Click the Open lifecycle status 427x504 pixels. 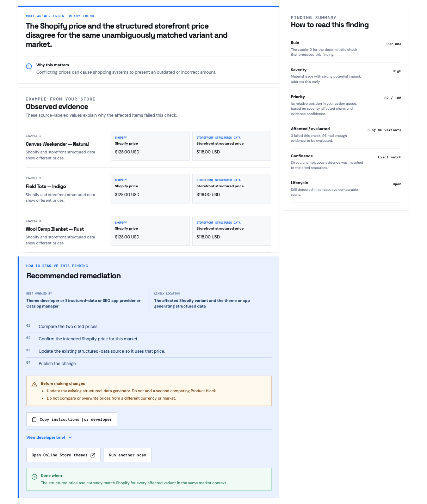(x=397, y=184)
